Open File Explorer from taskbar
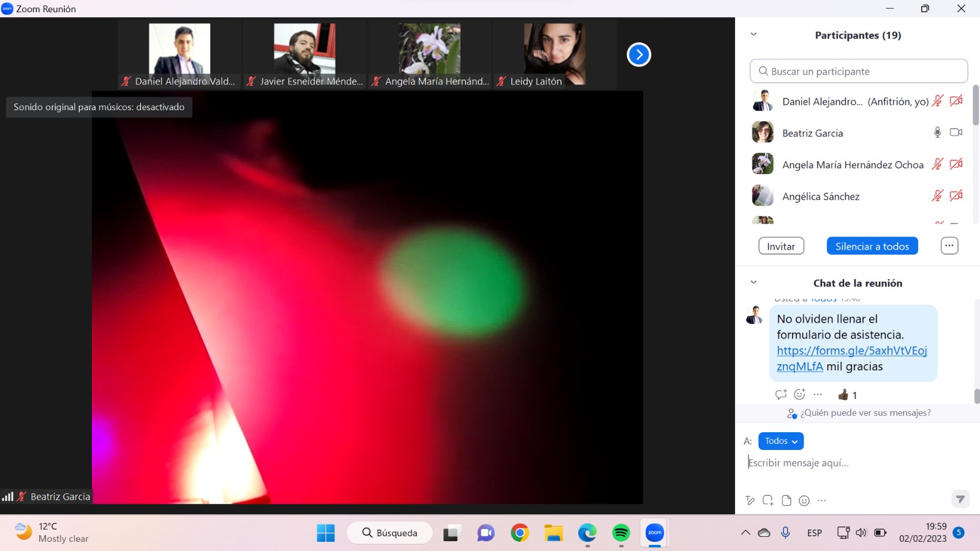The height and width of the screenshot is (551, 980). click(x=554, y=533)
